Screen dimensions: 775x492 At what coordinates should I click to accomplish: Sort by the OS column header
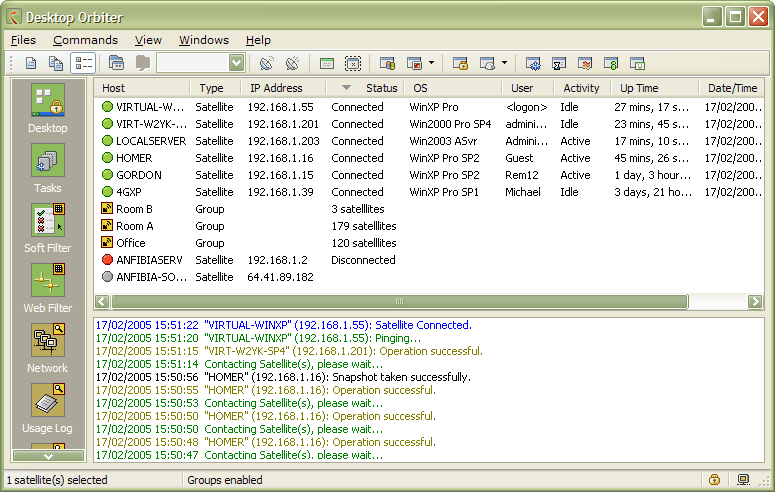(x=453, y=88)
